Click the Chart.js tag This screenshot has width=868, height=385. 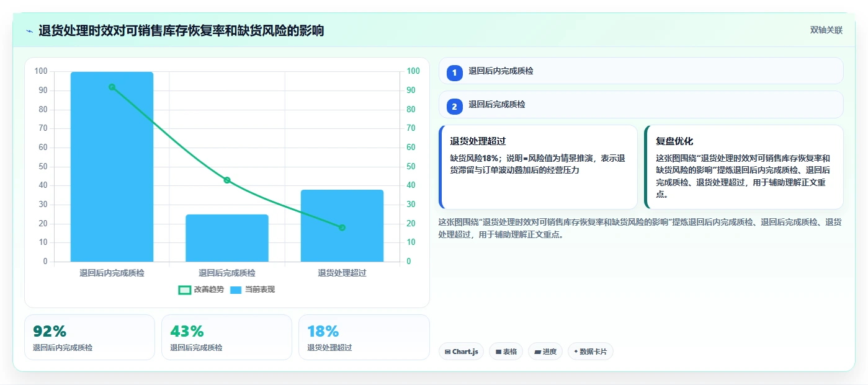(461, 352)
